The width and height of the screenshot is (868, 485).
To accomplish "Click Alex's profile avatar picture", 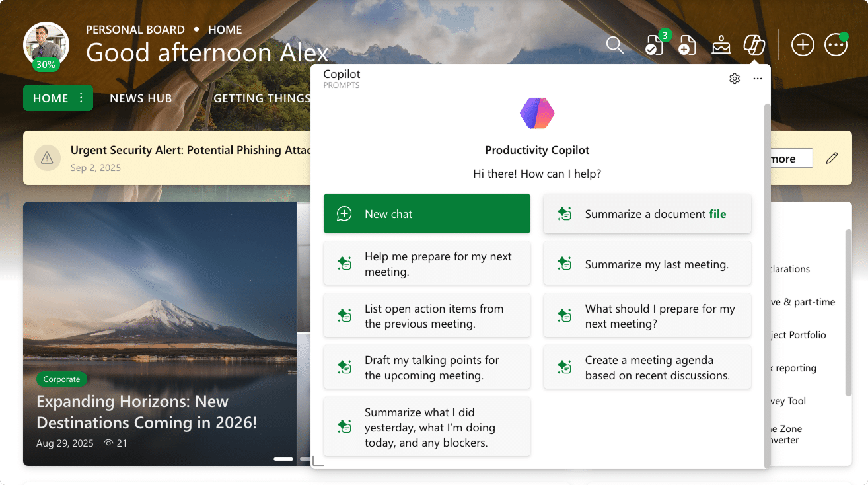I will coord(46,44).
